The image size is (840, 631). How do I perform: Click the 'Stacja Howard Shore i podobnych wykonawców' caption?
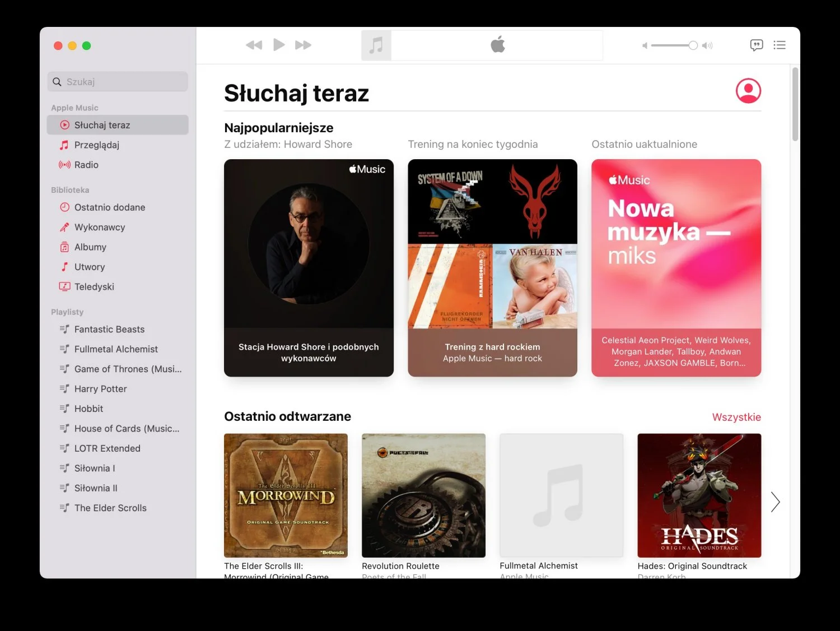(x=309, y=352)
